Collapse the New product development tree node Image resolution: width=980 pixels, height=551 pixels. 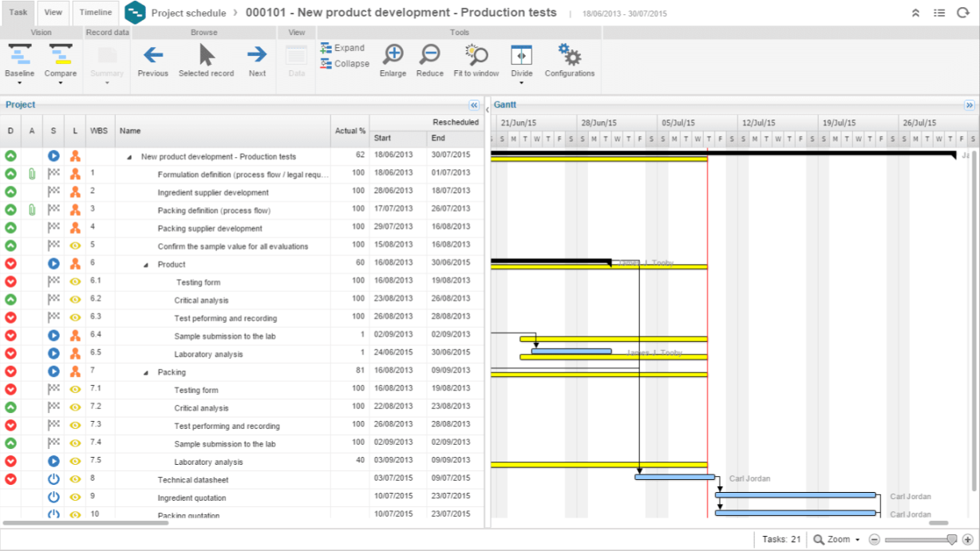click(x=129, y=157)
